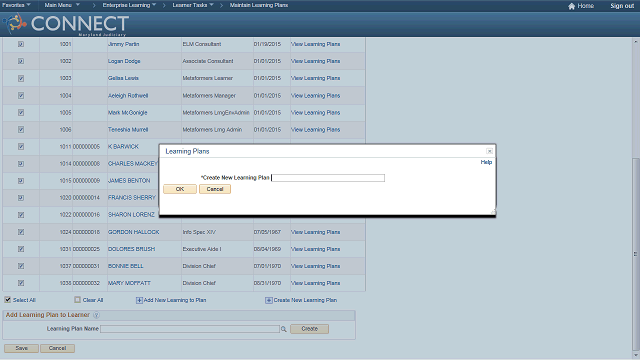Focus the Create New Learning Plan field

click(328, 178)
